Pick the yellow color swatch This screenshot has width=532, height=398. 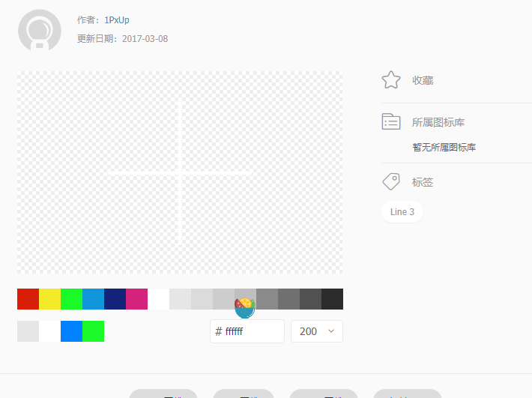pyautogui.click(x=50, y=299)
